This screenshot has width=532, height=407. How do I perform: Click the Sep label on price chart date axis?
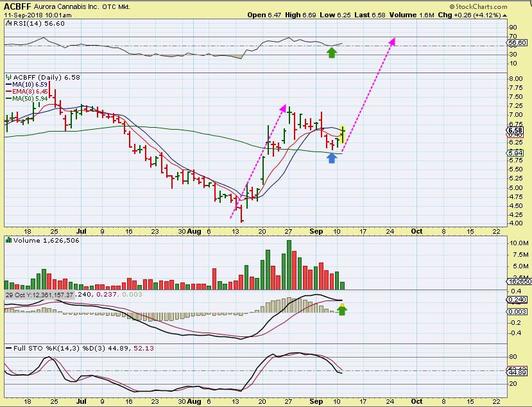tap(316, 232)
